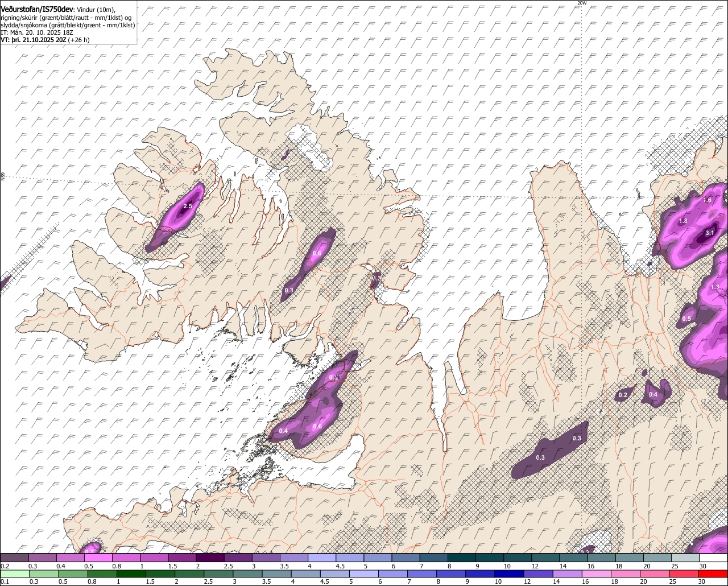Select the dark mauve 0.2 swatch, upper legend row
The width and height of the screenshot is (728, 586).
[x=14, y=558]
